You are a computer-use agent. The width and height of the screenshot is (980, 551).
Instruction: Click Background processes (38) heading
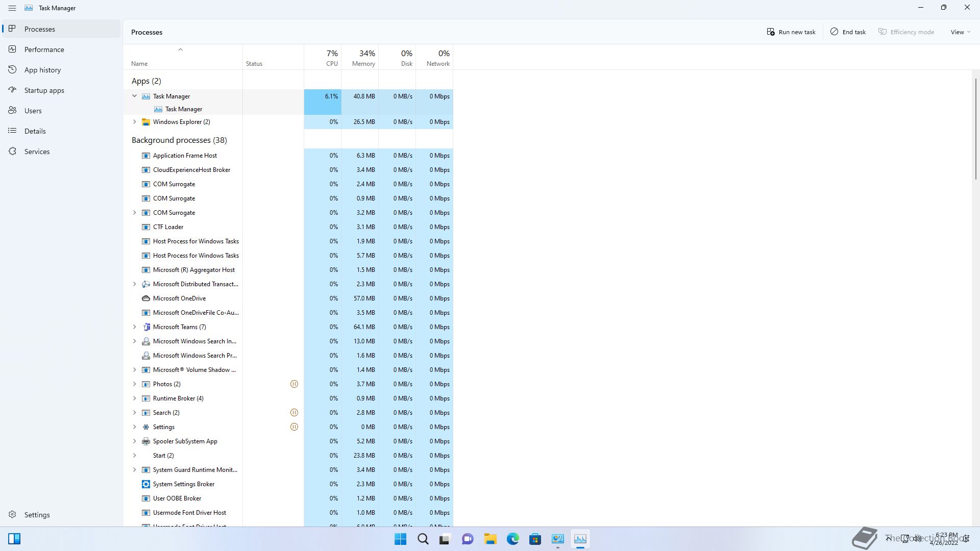tap(179, 140)
